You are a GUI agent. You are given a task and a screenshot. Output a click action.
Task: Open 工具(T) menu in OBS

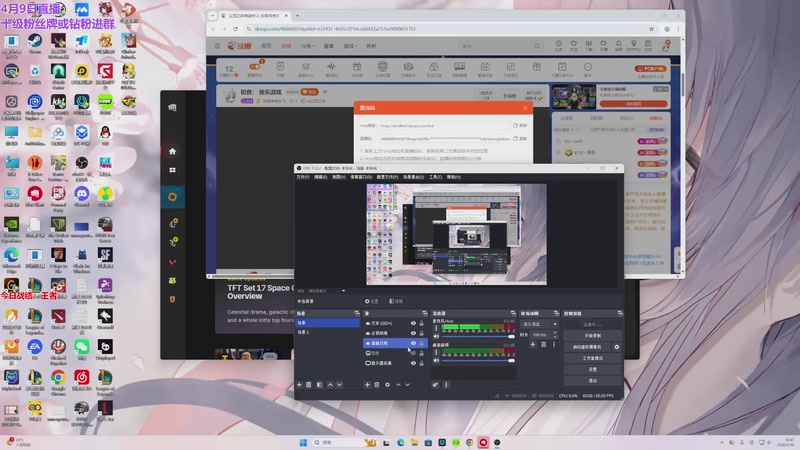(x=435, y=177)
